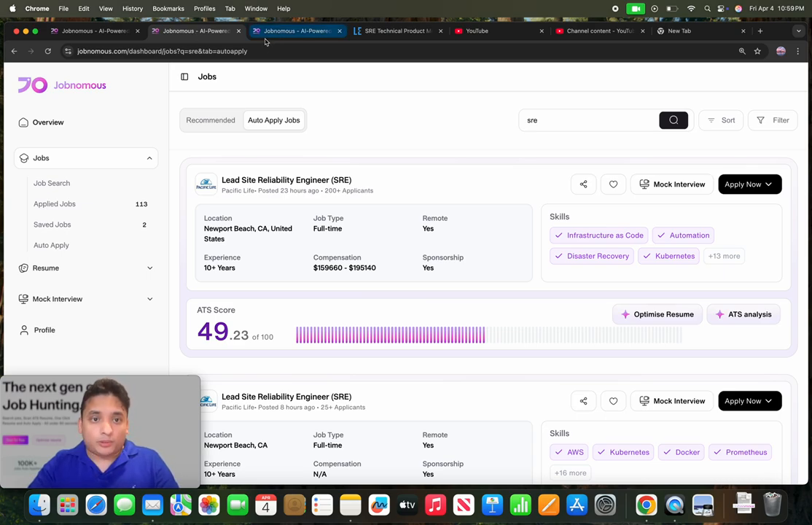Open Apply Now dropdown on first job
The width and height of the screenshot is (812, 525).
(x=750, y=184)
